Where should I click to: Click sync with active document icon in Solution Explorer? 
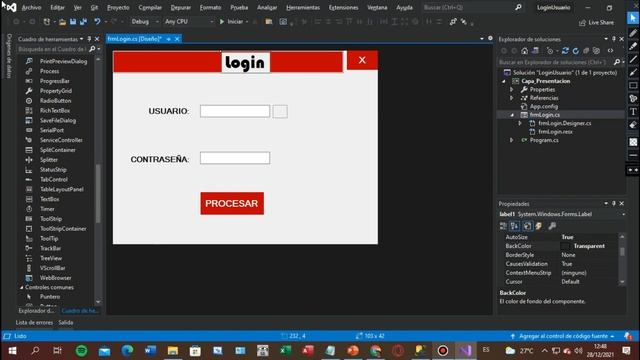565,51
